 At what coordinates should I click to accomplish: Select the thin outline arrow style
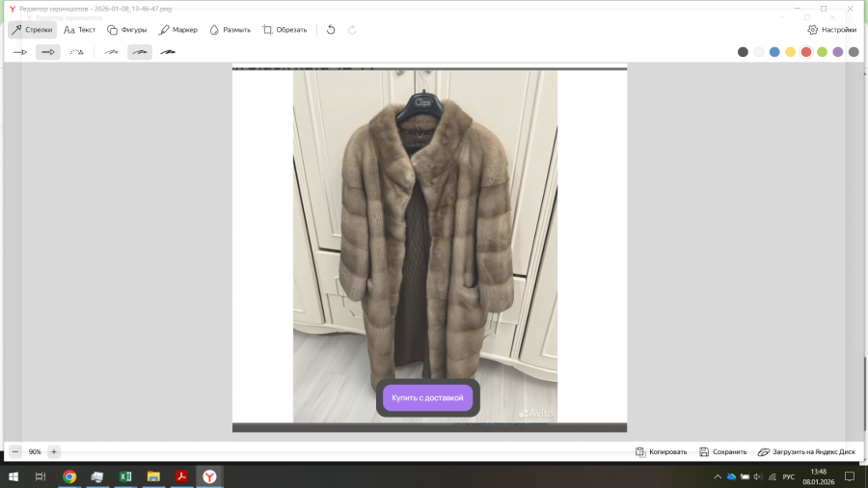pyautogui.click(x=20, y=52)
